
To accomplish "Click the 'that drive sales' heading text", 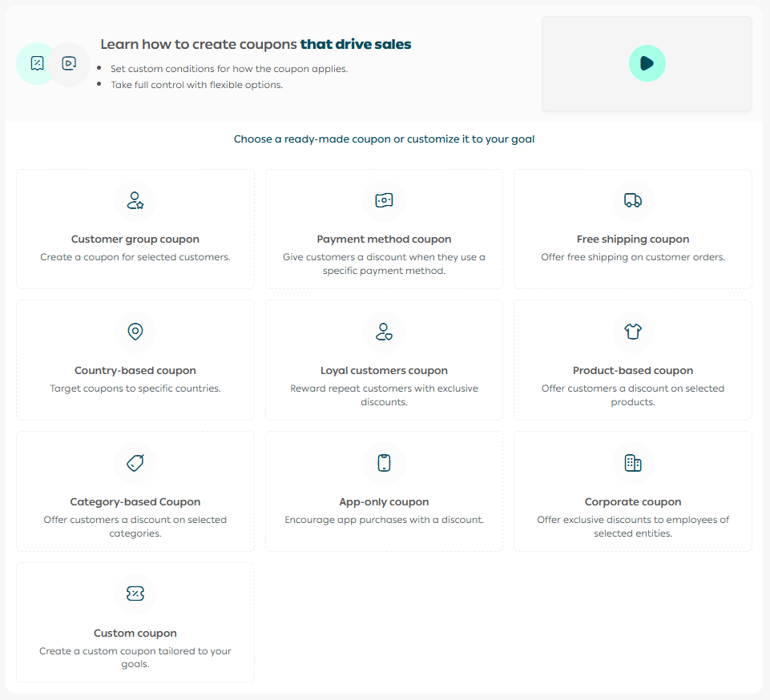I will click(355, 45).
